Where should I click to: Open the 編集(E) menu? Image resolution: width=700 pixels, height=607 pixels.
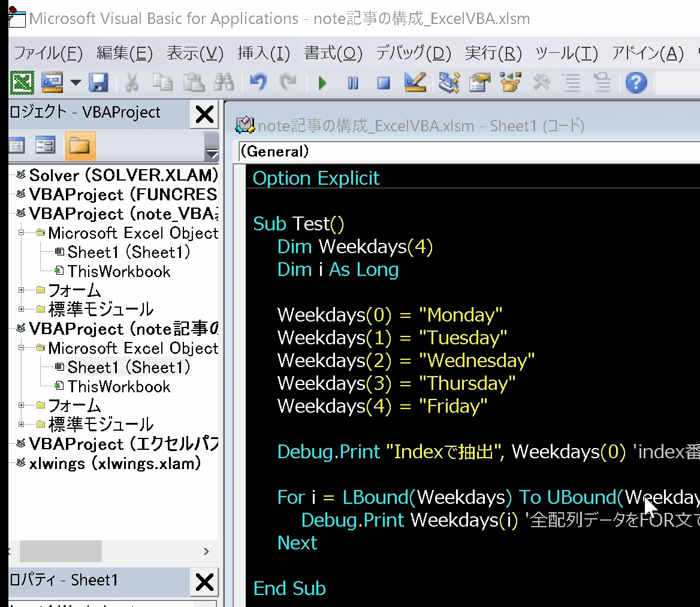[125, 53]
